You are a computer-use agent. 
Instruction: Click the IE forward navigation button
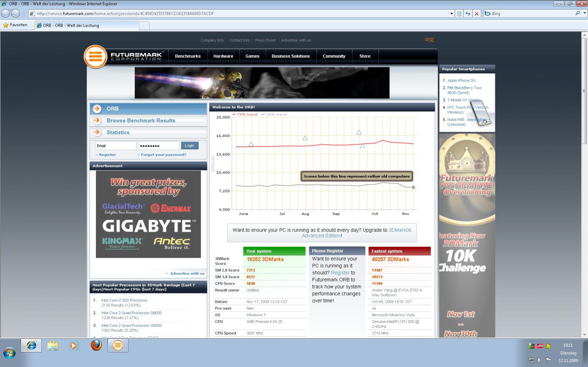coord(15,13)
